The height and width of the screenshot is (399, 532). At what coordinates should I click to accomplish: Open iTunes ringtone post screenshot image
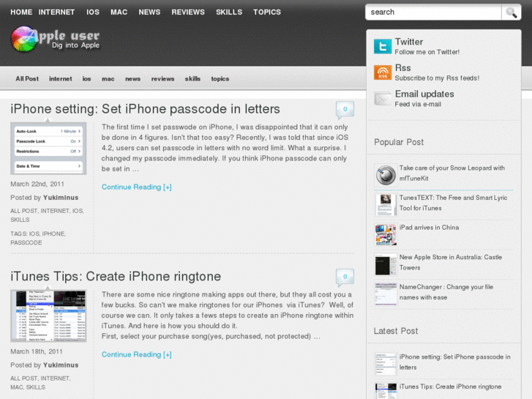(48, 316)
